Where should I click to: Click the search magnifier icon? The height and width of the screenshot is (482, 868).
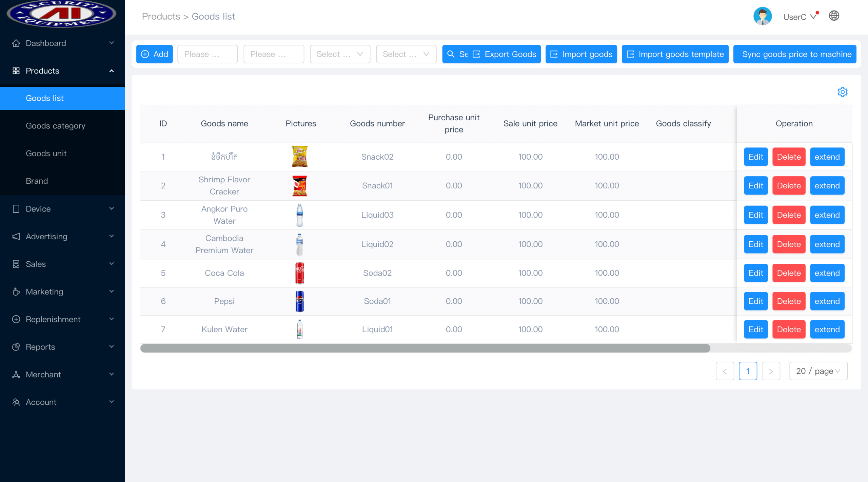point(451,54)
